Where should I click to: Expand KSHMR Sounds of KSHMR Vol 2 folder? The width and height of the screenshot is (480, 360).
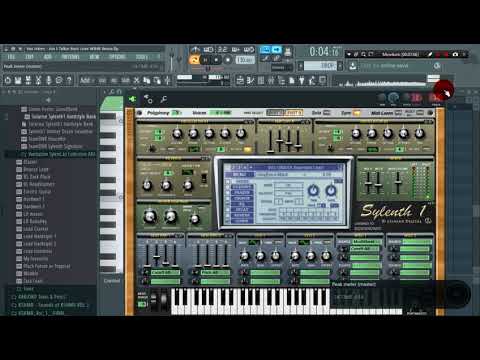pyautogui.click(x=51, y=305)
